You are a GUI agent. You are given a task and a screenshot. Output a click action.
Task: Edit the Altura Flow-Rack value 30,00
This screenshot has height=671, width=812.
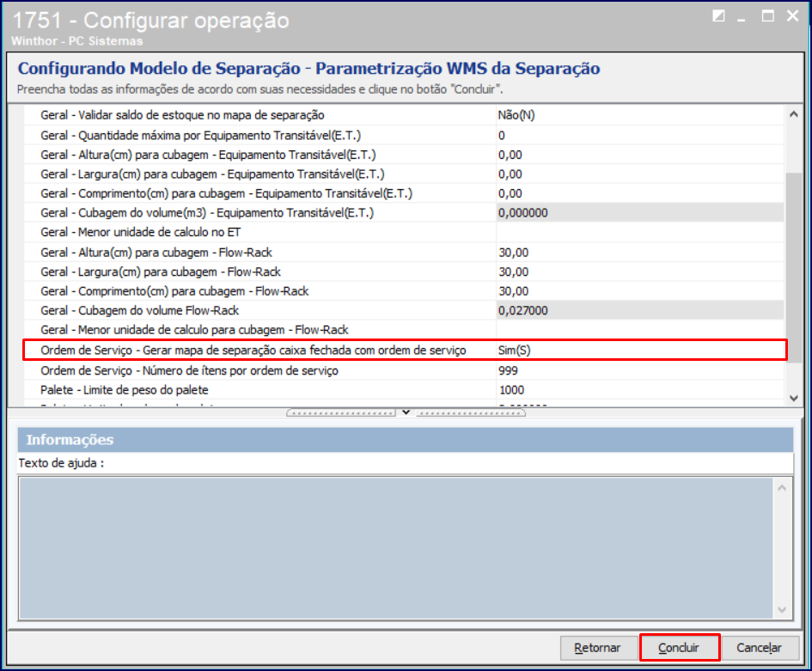pyautogui.click(x=640, y=252)
